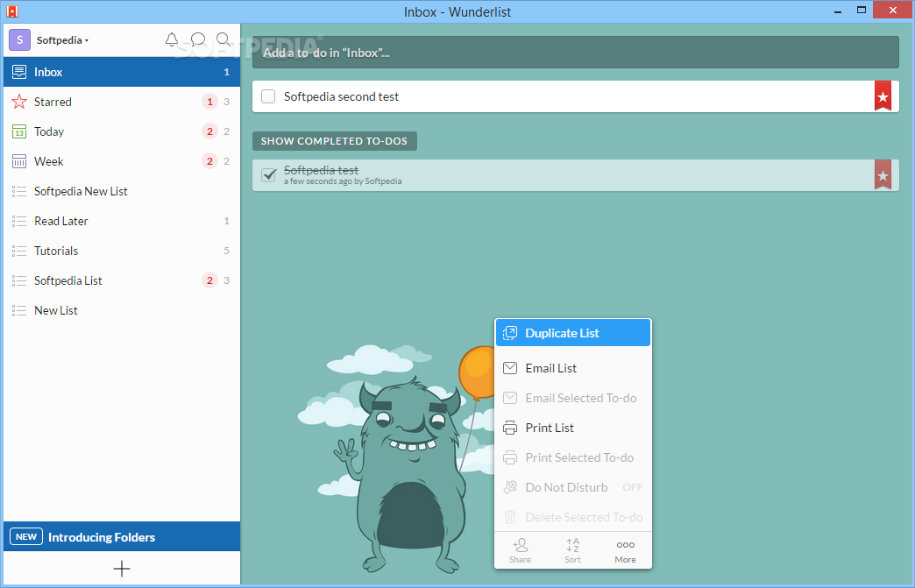The width and height of the screenshot is (915, 588).
Task: Minimize the Wunderlist window
Action: tap(838, 11)
